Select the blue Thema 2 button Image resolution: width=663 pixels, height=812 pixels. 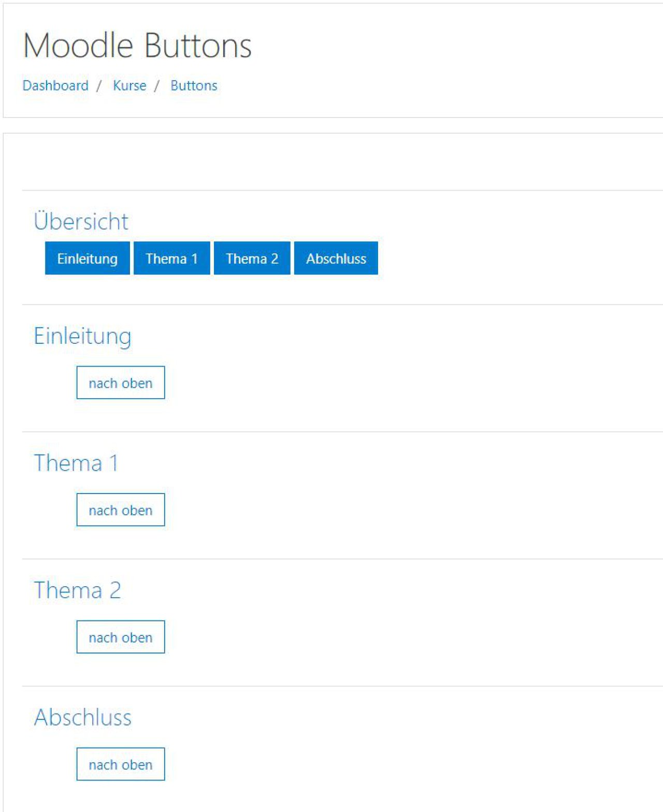(252, 258)
